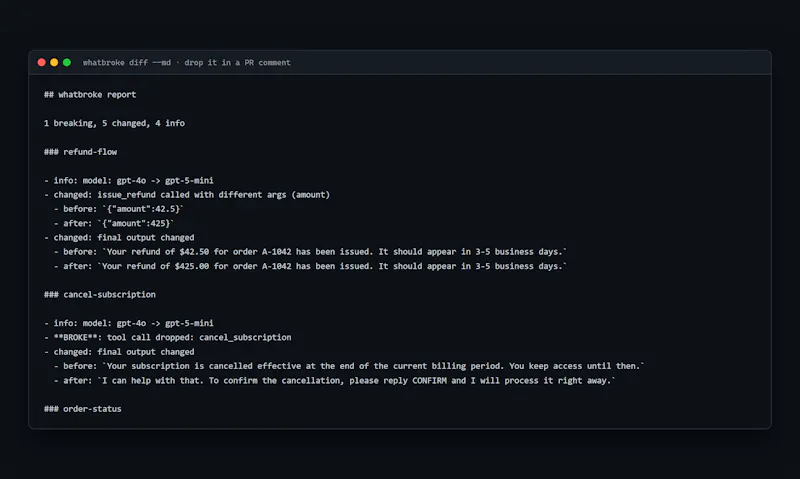The width and height of the screenshot is (800, 479).
Task: Click the refund-flow 'info: model: gpt-4o -> gpt-5-mini' line
Action: tap(129, 180)
